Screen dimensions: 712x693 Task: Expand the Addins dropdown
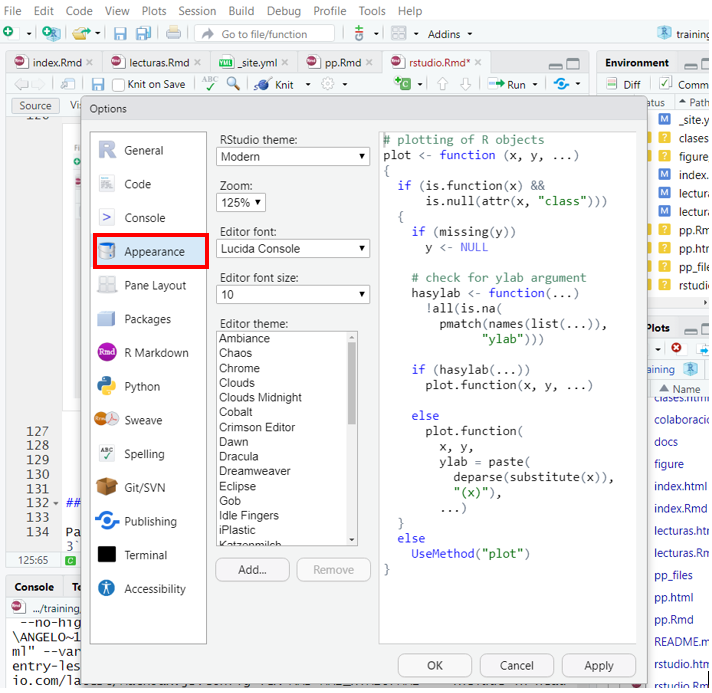click(450, 34)
